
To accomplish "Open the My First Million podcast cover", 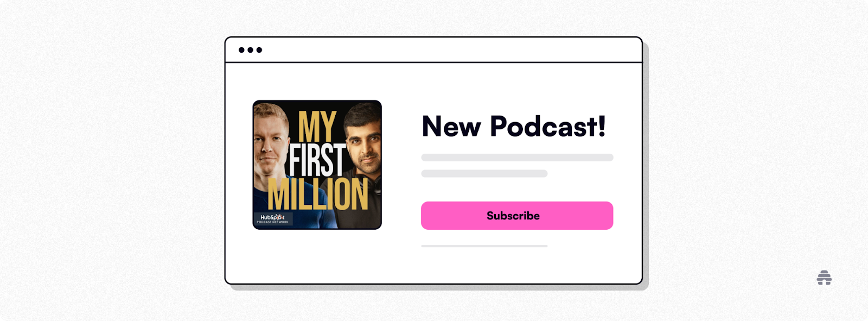I will [x=317, y=165].
